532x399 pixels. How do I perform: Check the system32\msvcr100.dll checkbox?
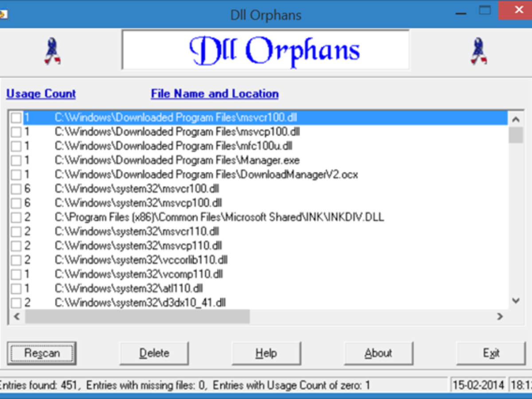pos(16,189)
